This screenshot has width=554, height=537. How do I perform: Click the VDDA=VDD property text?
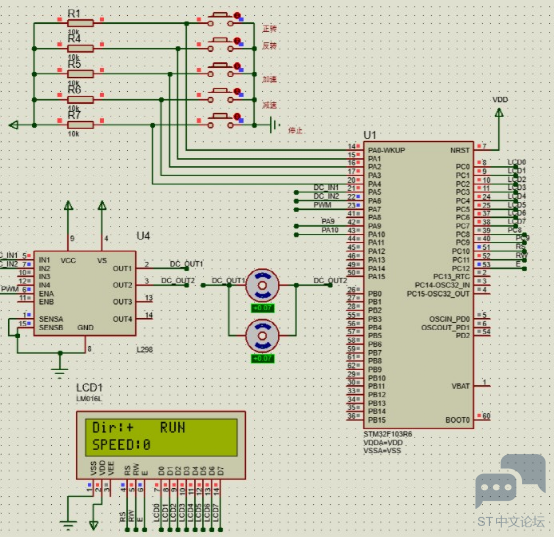tap(383, 443)
